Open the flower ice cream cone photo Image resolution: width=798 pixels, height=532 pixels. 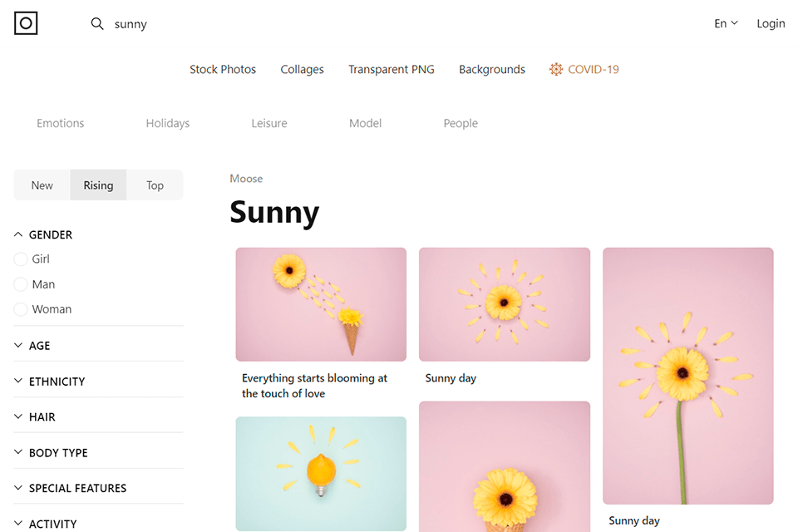point(321,304)
